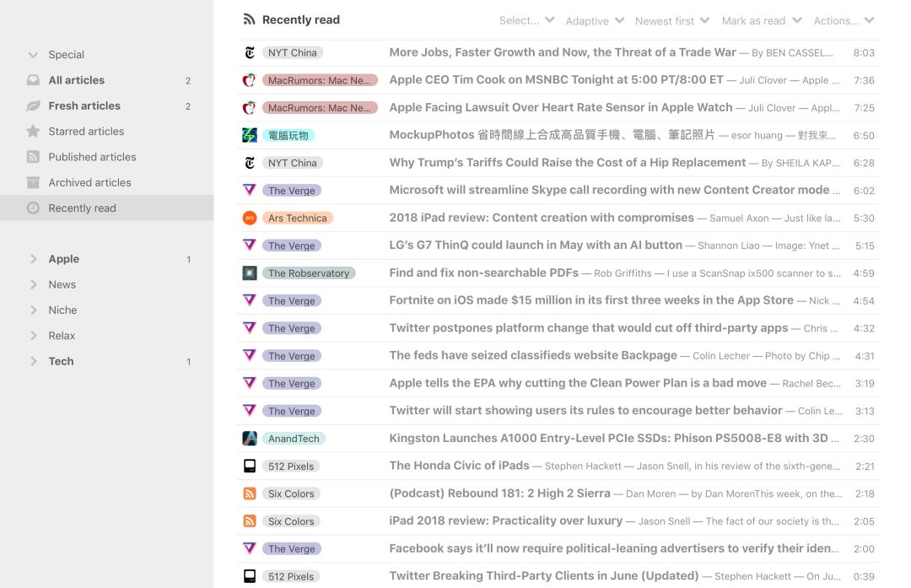The width and height of the screenshot is (911, 588).
Task: Click MacRumors icon on Heart Rate Sensor row
Action: pyautogui.click(x=250, y=107)
